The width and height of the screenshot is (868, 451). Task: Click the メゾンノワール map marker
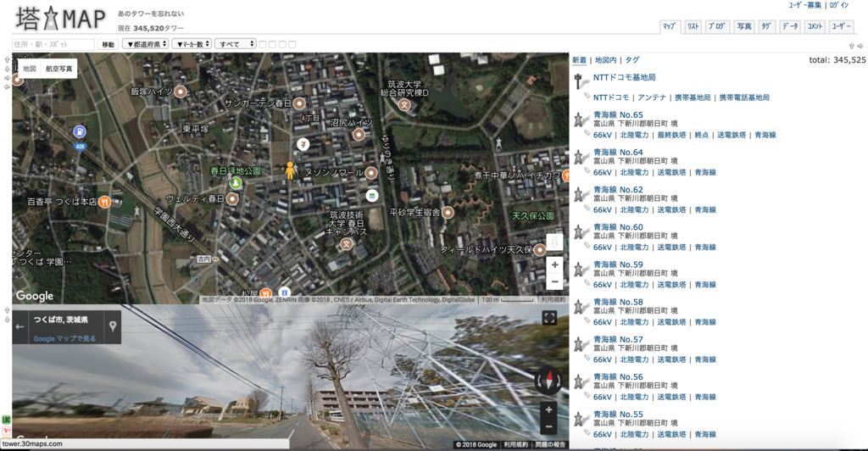pyautogui.click(x=371, y=173)
